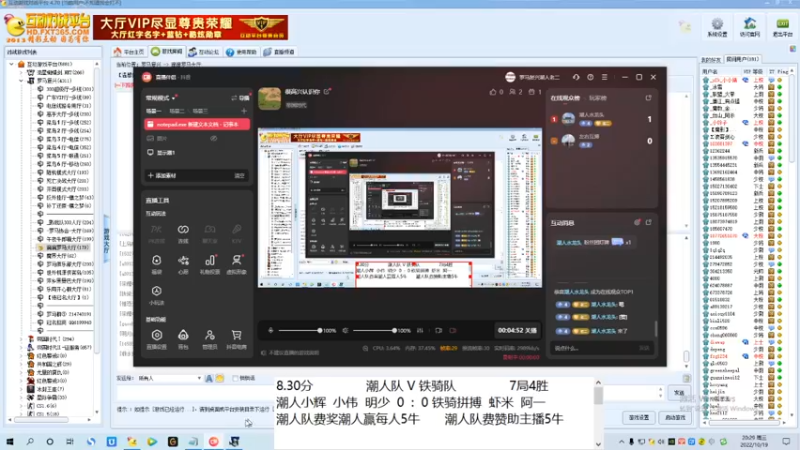Open the 我的好友 tab
Viewport: 800px width, 450px height.
711,60
